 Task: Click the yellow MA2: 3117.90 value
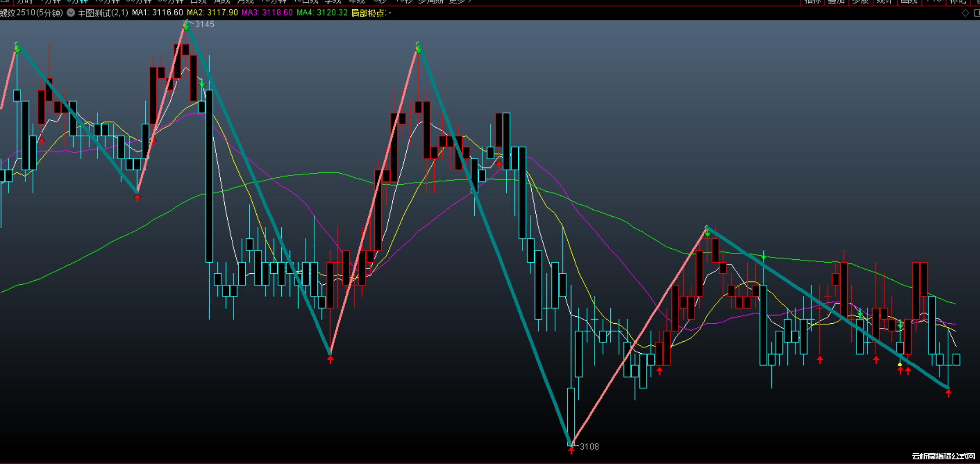pos(212,13)
